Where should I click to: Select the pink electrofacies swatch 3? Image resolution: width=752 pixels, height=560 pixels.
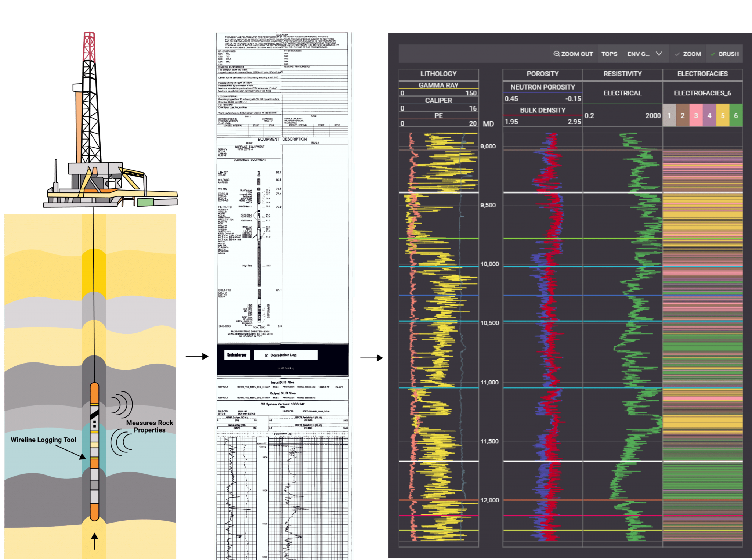point(696,115)
